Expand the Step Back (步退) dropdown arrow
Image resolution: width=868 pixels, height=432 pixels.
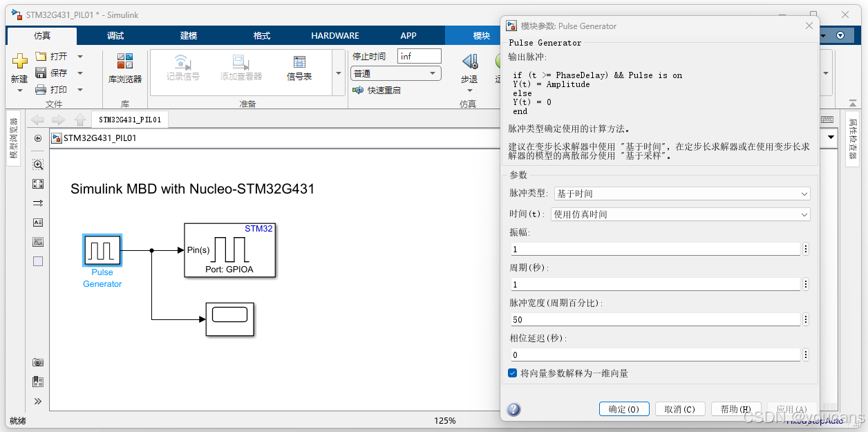coord(470,91)
